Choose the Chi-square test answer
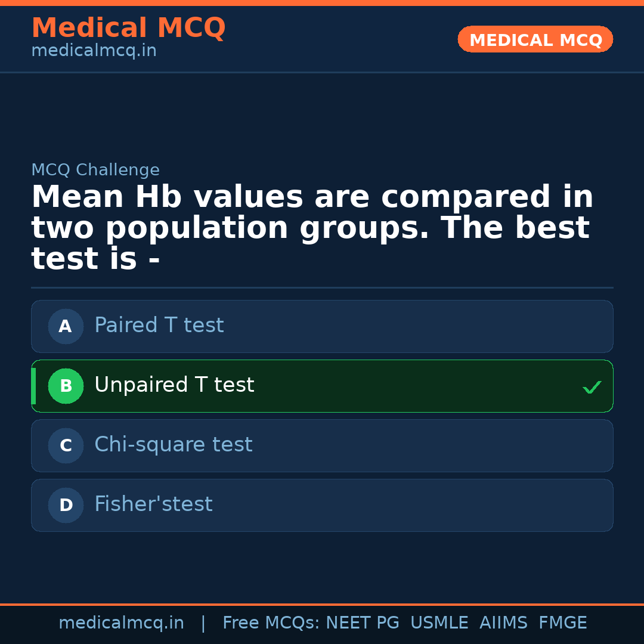The height and width of the screenshot is (644, 644). [x=174, y=445]
